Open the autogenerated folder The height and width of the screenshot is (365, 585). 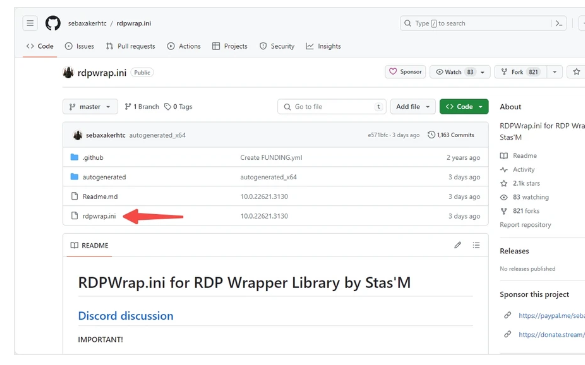pyautogui.click(x=104, y=177)
